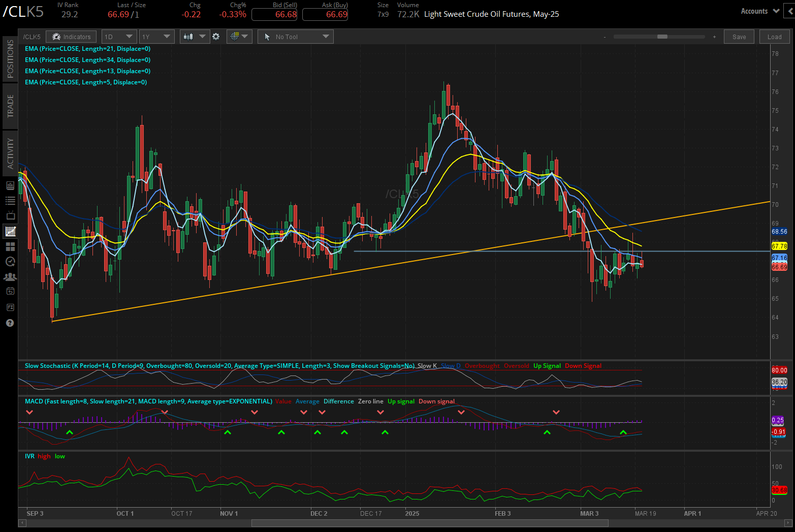795x532 pixels.
Task: Open the Indicators editor
Action: point(71,36)
